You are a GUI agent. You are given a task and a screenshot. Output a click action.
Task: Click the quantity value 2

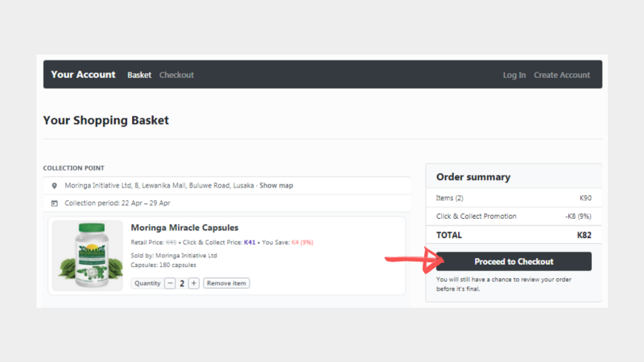tap(182, 284)
